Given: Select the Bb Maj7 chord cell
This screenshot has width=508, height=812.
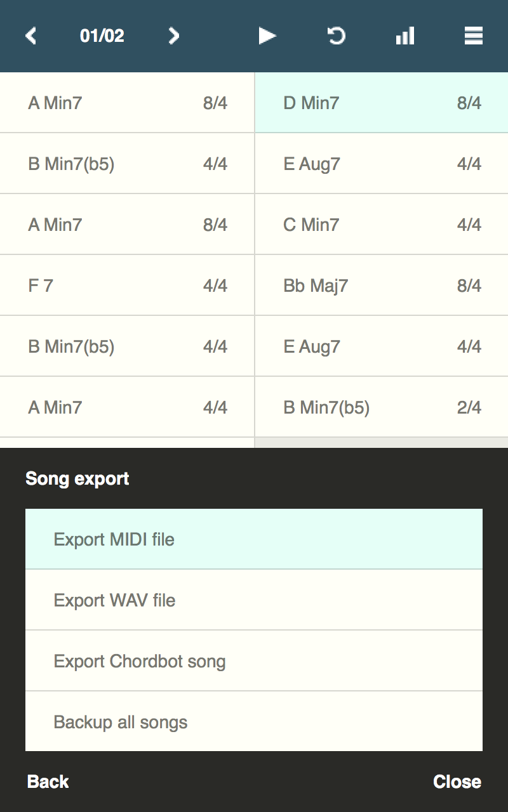Looking at the screenshot, I should 381,285.
